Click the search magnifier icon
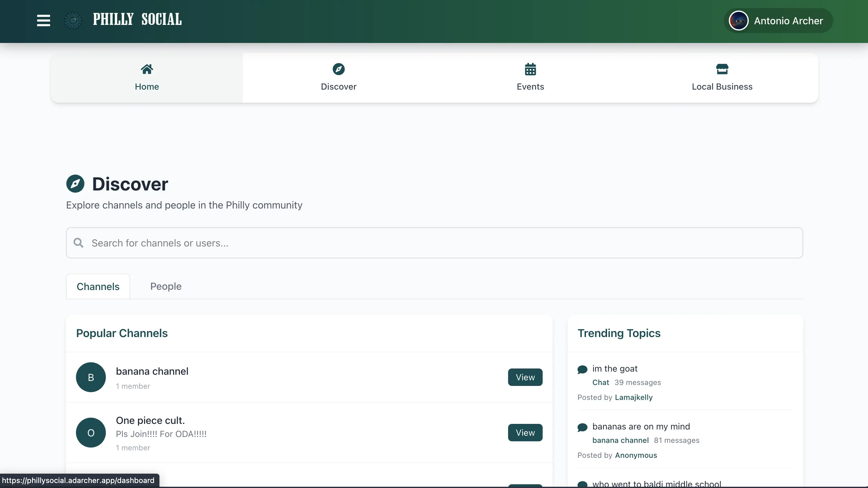Screen dimensions: 868x488 click(x=78, y=243)
